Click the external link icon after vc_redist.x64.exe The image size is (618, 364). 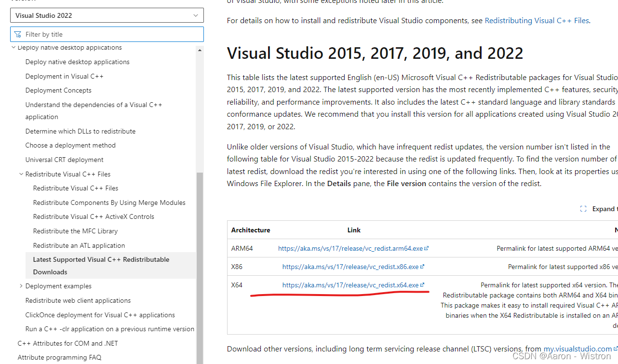click(x=422, y=285)
